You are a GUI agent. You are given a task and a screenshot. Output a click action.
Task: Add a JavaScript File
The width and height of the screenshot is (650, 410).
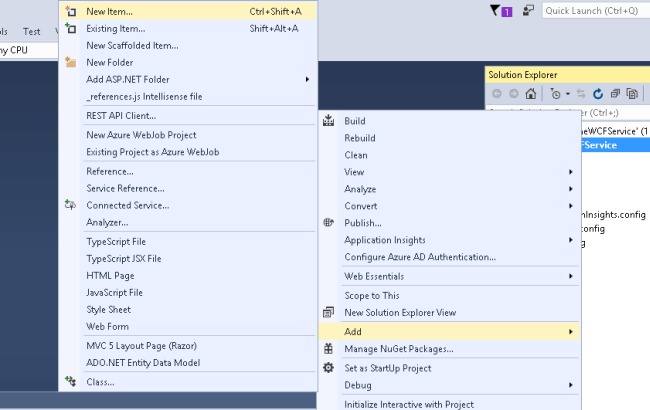[x=188, y=293]
